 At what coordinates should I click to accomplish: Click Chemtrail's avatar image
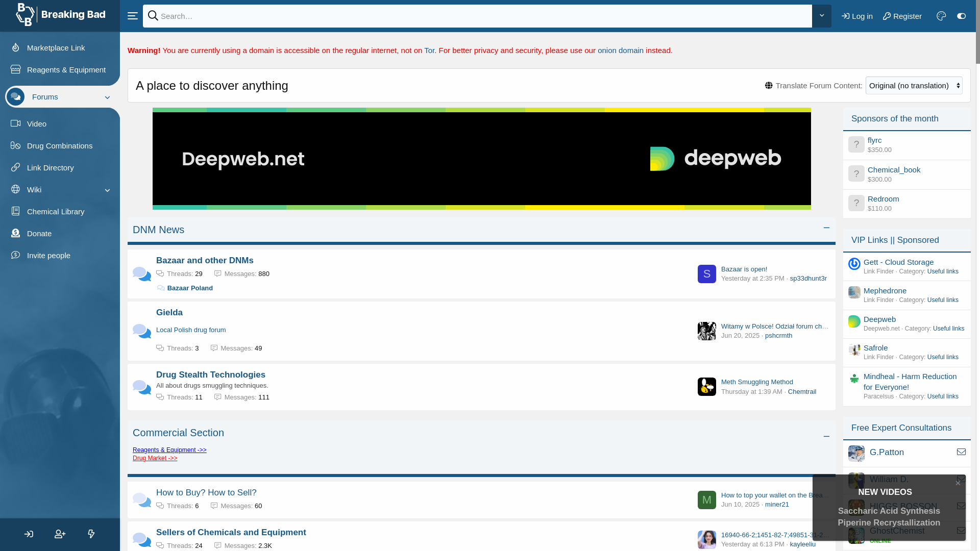pyautogui.click(x=707, y=387)
